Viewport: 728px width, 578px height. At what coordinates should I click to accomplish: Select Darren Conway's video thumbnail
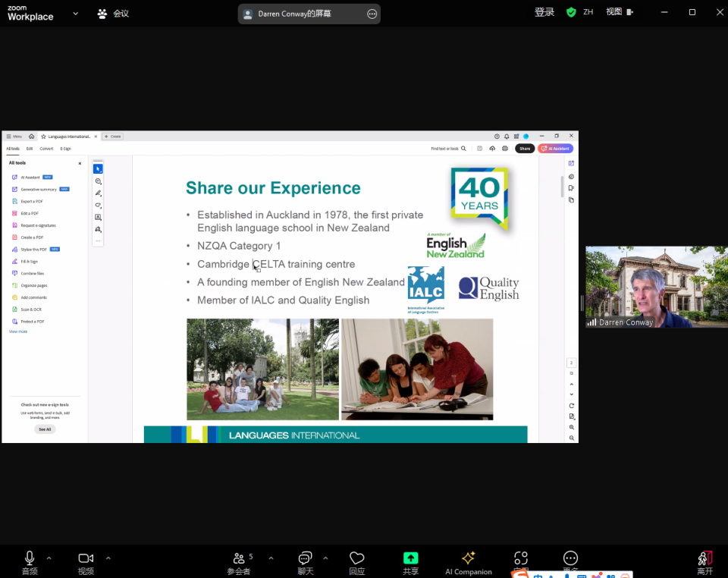coord(656,287)
